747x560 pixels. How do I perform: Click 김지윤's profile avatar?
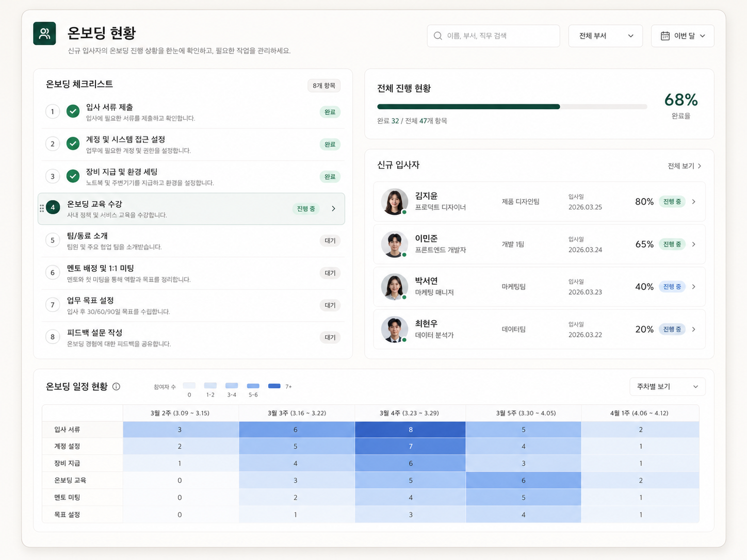[394, 202]
